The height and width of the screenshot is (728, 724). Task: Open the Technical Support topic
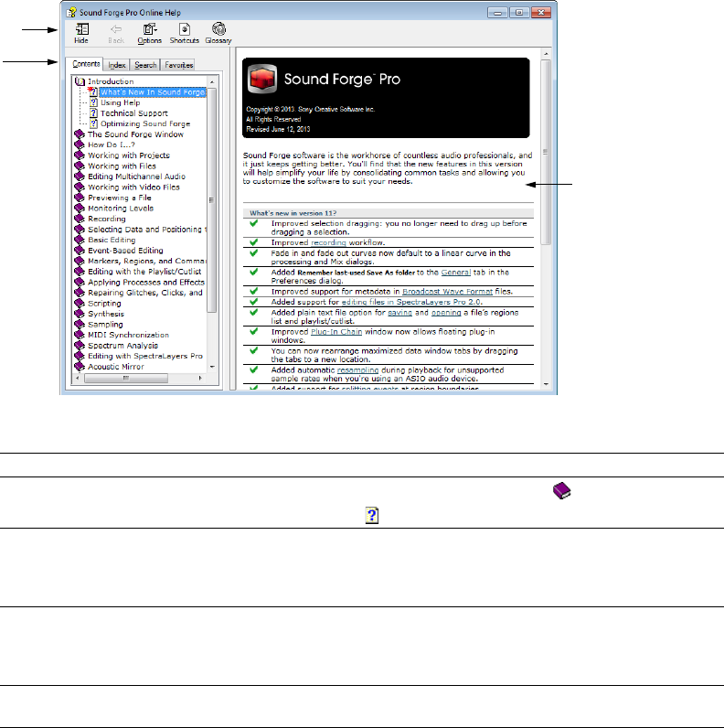(x=134, y=113)
